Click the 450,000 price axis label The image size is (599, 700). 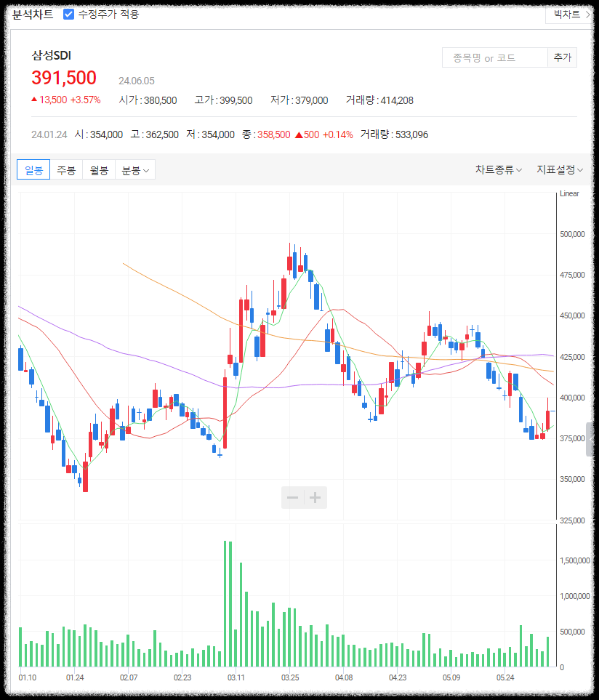(572, 315)
